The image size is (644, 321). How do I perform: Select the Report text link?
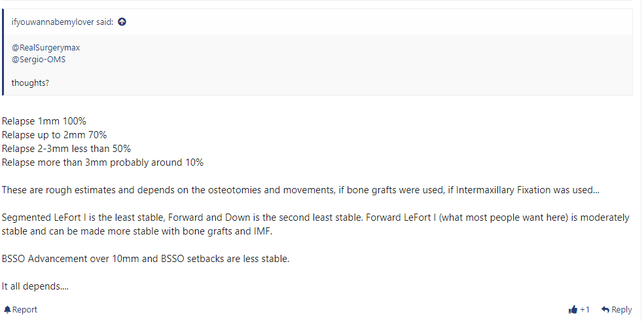pos(25,309)
